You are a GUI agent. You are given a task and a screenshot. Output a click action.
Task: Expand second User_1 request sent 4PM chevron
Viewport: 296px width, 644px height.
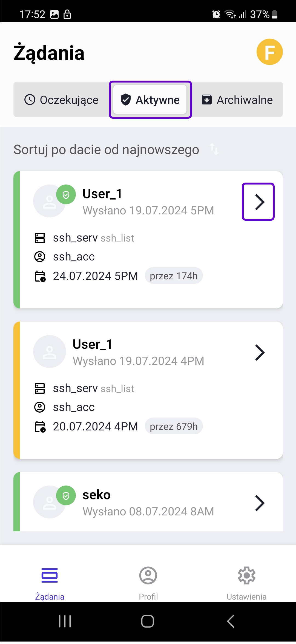point(260,352)
